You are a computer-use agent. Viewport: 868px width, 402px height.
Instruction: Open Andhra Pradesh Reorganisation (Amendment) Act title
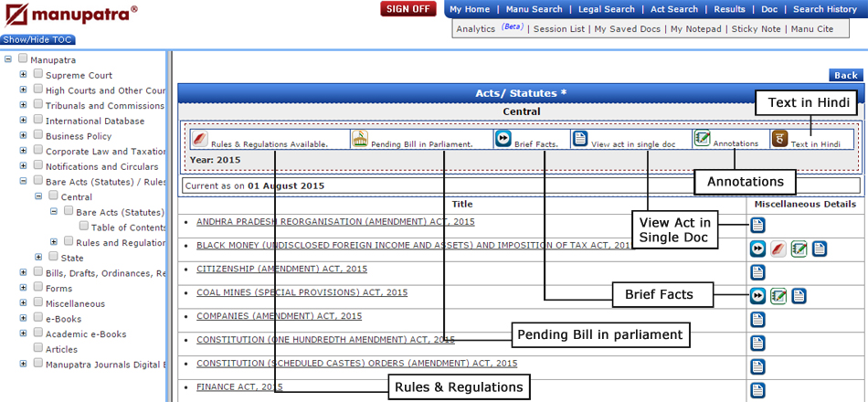click(x=335, y=221)
